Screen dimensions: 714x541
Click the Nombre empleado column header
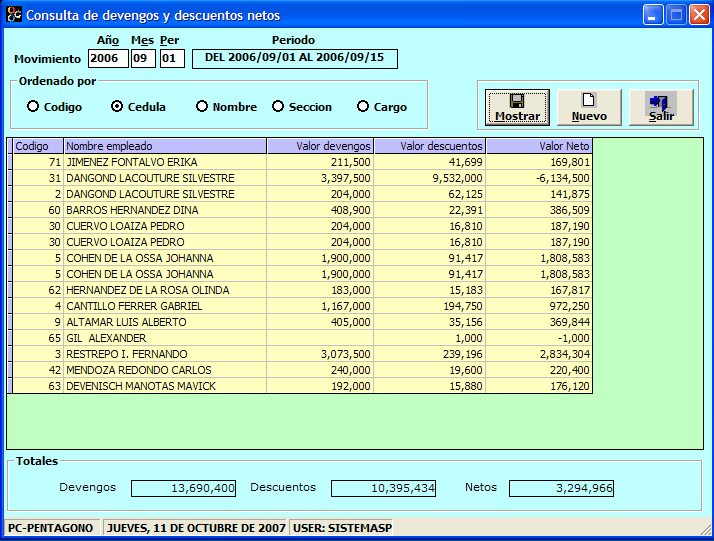[165, 146]
